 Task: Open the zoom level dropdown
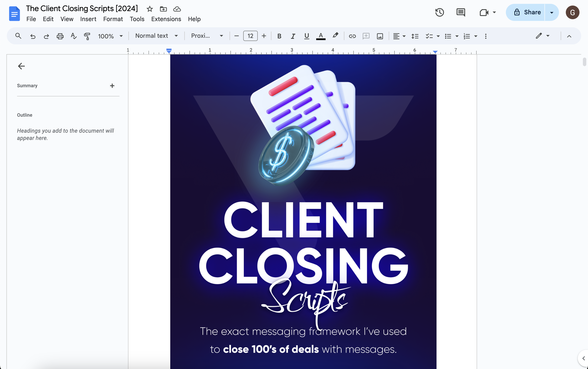point(110,36)
